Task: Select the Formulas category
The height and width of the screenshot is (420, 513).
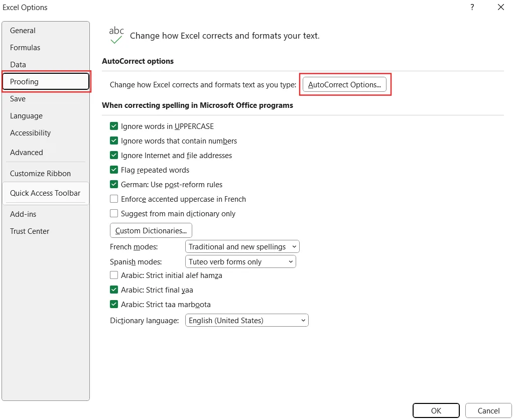Action: (46, 48)
